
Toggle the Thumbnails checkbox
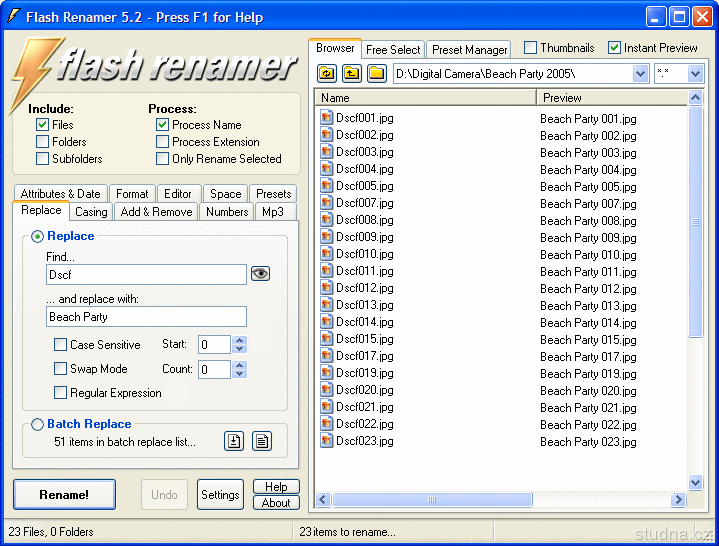coord(531,48)
